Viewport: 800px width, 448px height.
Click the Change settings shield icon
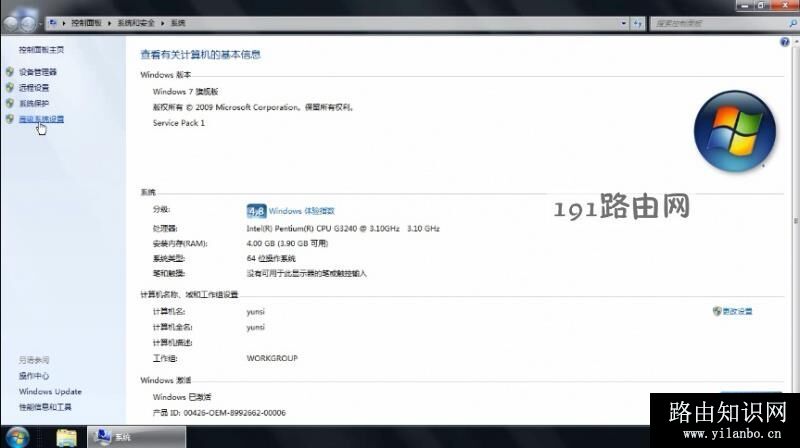coord(717,311)
